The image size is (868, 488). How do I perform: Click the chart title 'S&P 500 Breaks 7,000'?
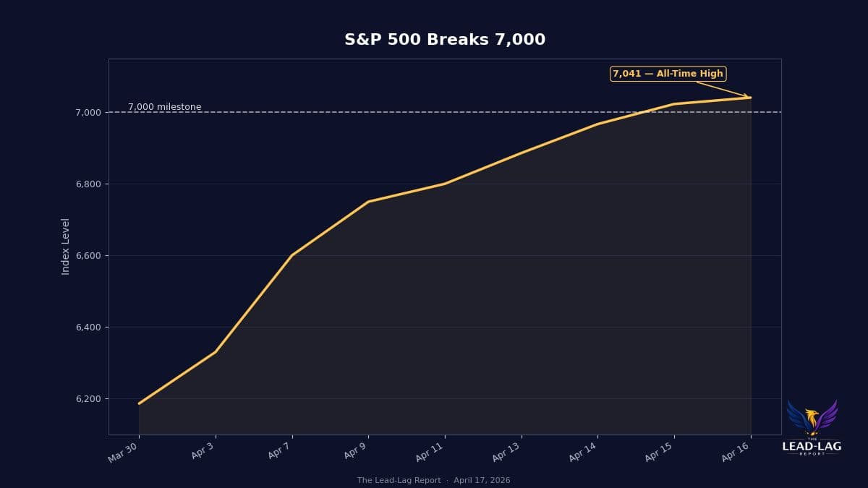[x=445, y=40]
